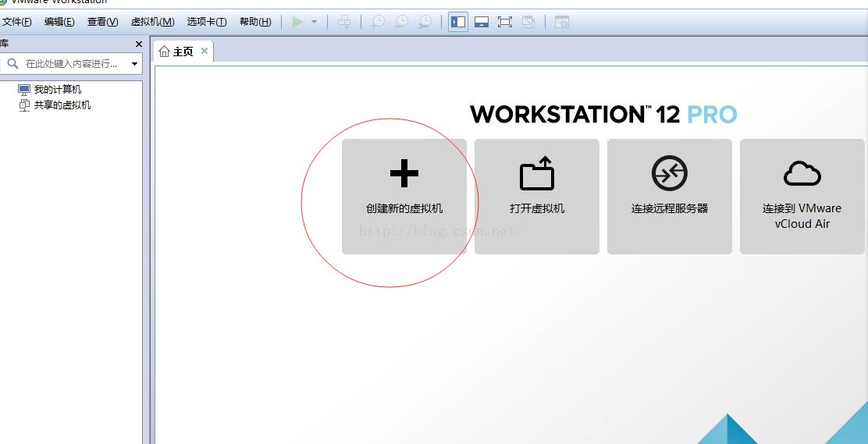This screenshot has width=868, height=444.
Task: Open the library search dropdown arrow
Action: point(134,64)
